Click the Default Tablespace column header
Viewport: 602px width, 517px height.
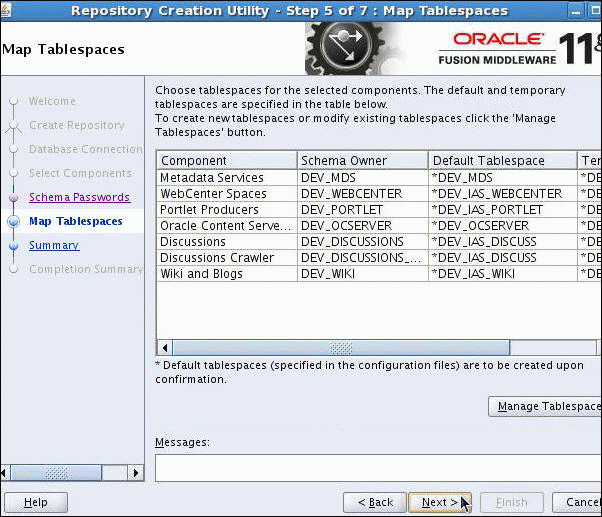[503, 160]
